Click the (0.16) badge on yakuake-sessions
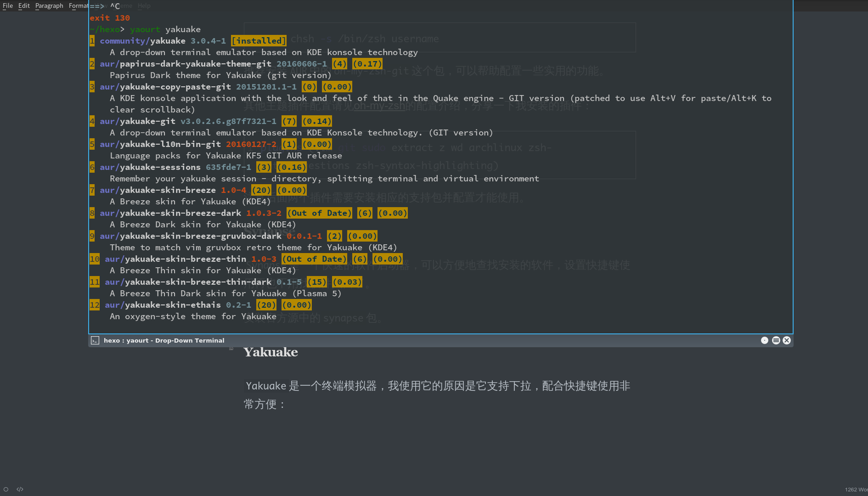The image size is (868, 496). tap(292, 167)
